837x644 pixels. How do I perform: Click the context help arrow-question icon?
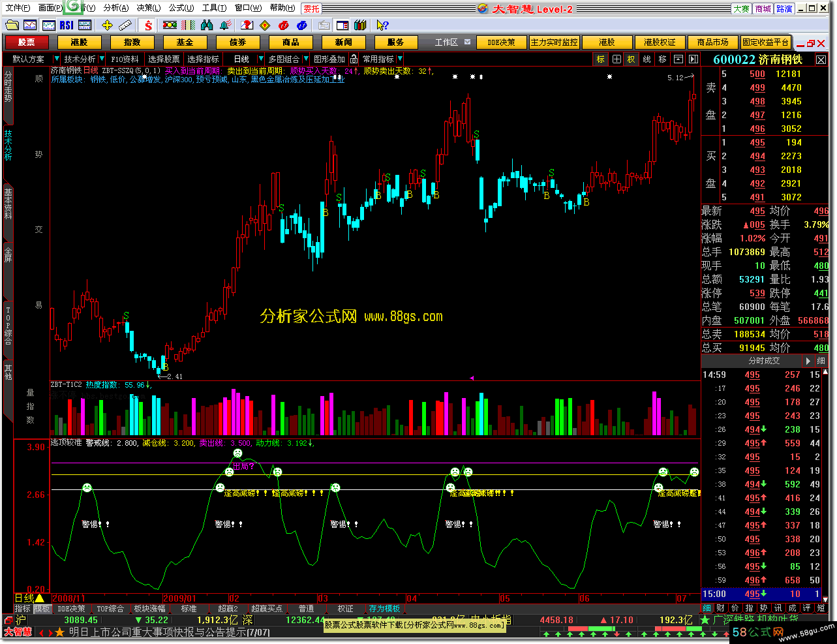click(x=382, y=25)
